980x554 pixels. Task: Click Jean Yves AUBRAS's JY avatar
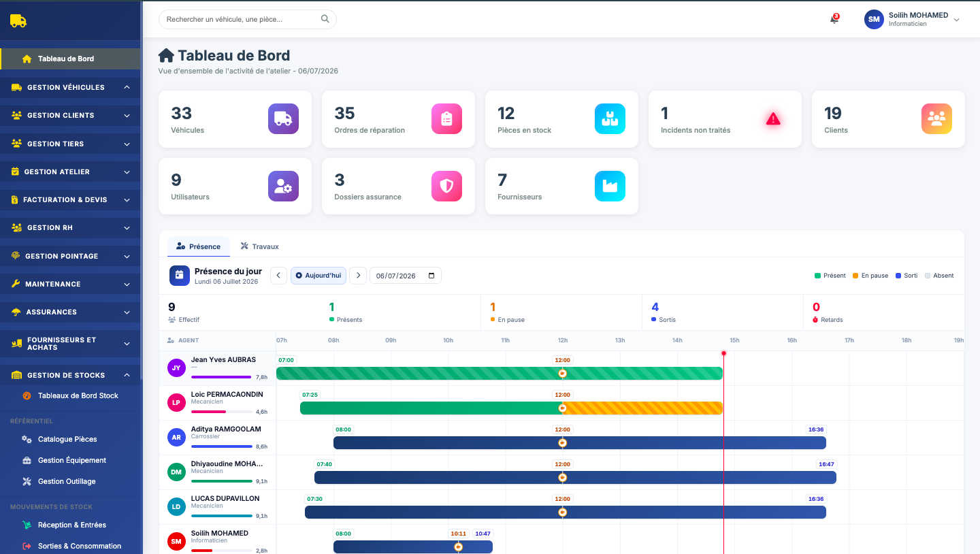[176, 368]
